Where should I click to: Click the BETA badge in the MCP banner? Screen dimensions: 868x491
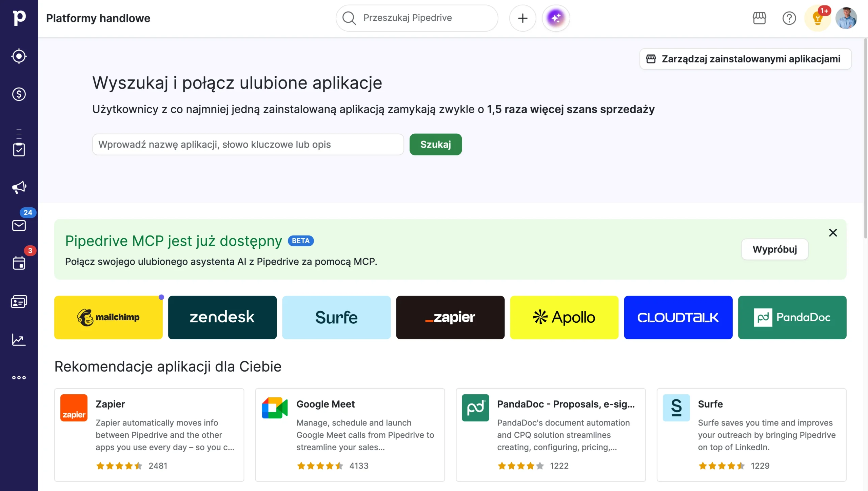click(x=301, y=241)
